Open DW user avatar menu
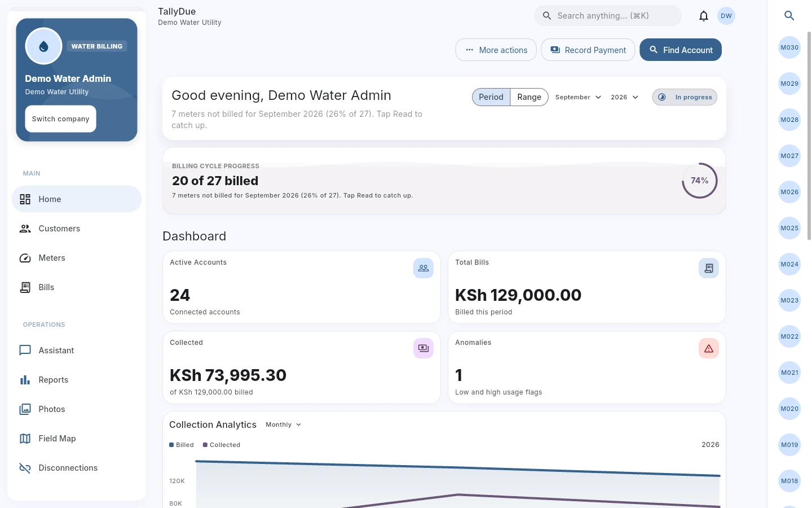The image size is (812, 508). tap(726, 16)
